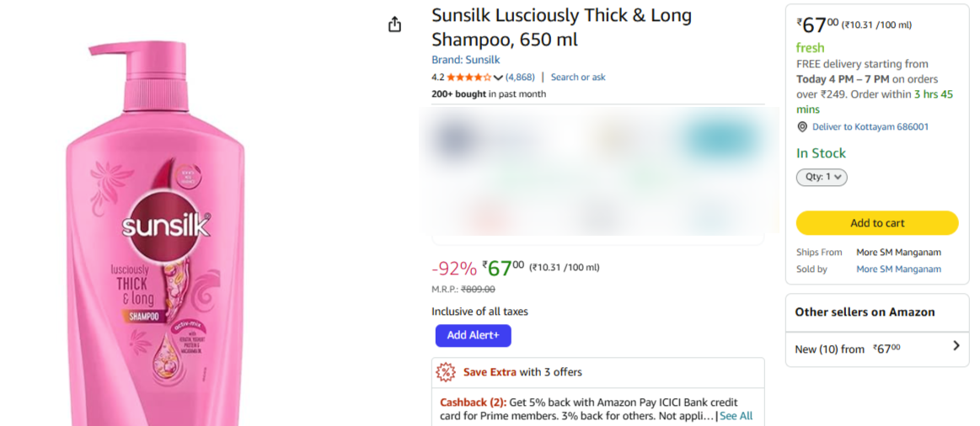Open Brand: Sunsilk link
This screenshot has width=980, height=426.
[x=465, y=60]
